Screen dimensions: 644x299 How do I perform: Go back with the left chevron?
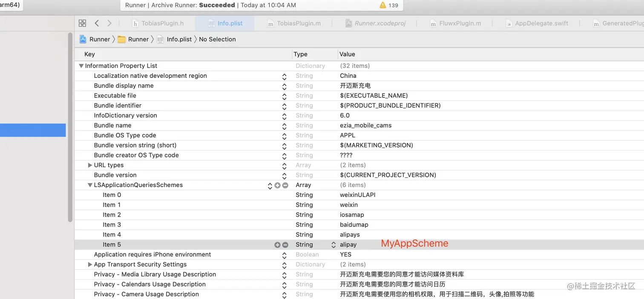[97, 23]
